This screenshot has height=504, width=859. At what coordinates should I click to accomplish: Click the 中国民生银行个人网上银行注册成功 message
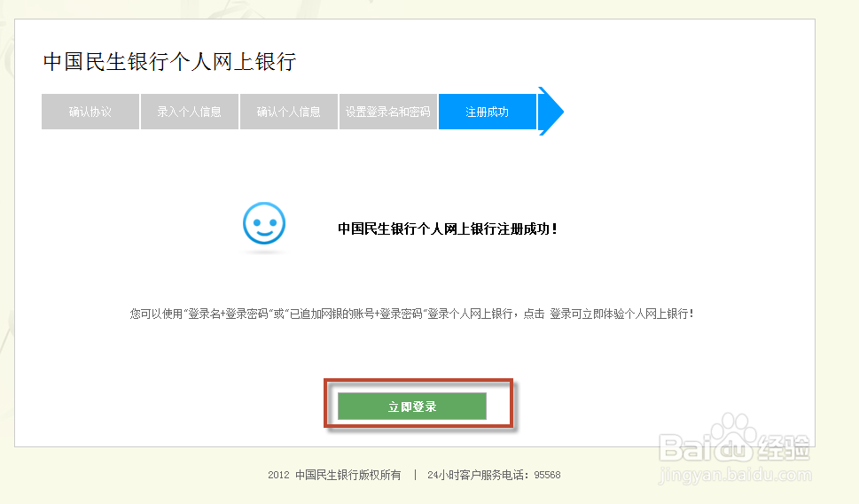pos(447,229)
